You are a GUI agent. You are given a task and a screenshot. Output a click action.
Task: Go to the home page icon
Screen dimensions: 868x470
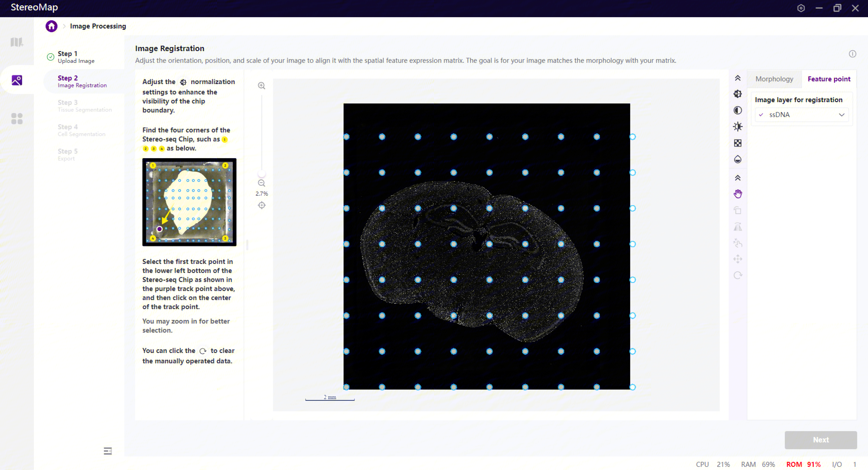tap(52, 26)
